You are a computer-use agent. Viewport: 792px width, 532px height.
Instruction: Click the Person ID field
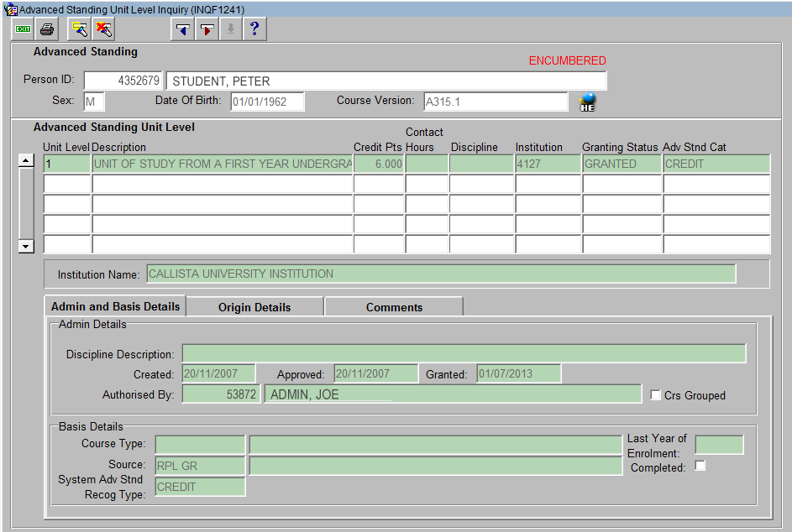(122, 81)
